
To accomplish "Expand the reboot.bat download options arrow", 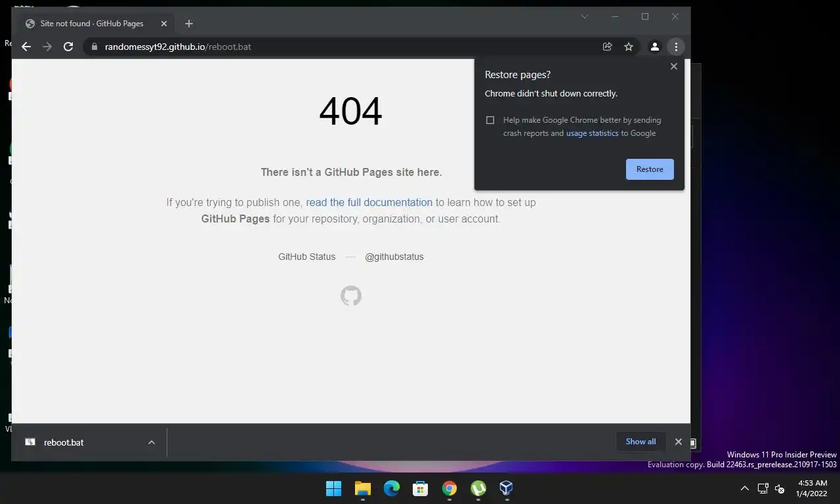I will pos(152,442).
